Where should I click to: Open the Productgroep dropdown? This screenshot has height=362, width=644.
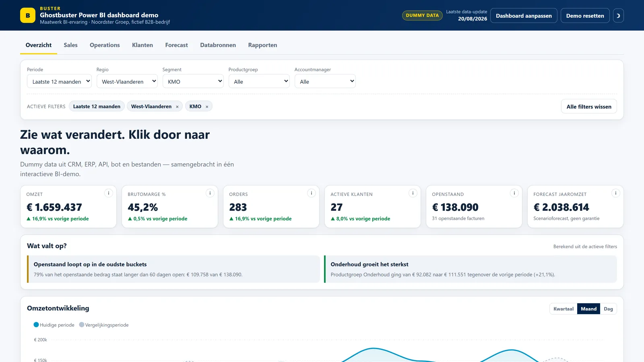[x=259, y=81]
